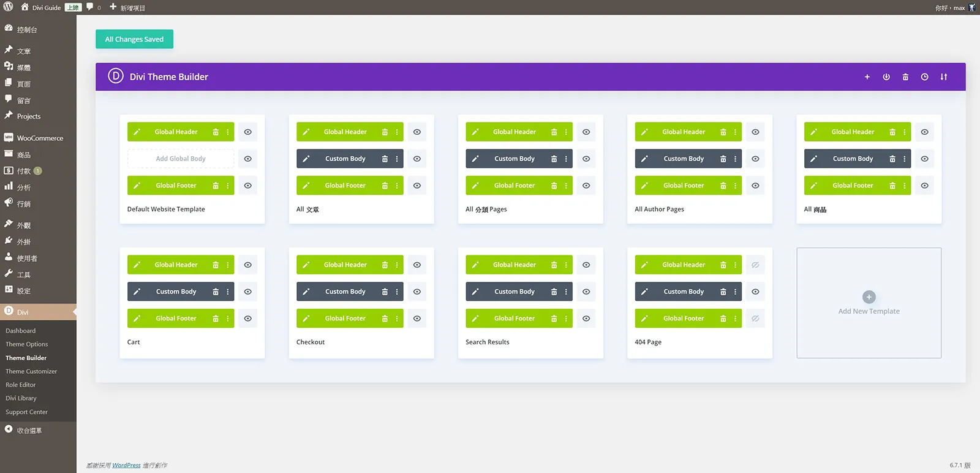Click the comments bubble icon in admin bar

click(90, 7)
